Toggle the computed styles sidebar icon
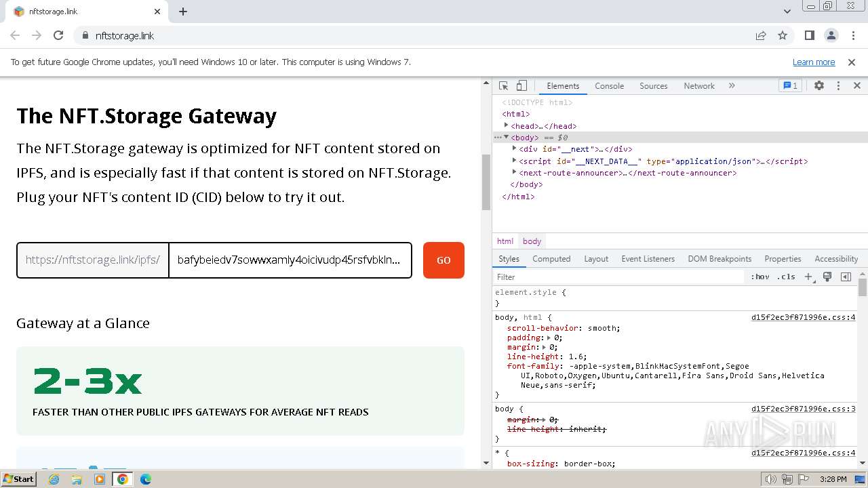Screen dimensions: 868x488 846,277
